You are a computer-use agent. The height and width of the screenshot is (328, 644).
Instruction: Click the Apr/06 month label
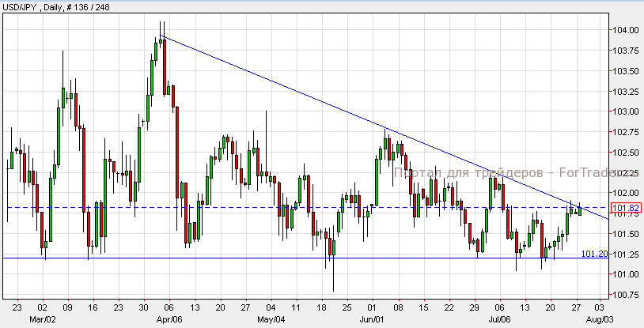pos(169,319)
